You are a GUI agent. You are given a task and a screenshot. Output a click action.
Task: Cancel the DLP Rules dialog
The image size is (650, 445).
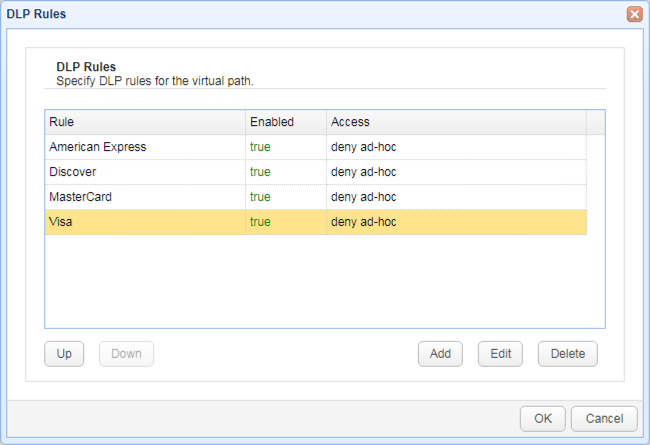(x=605, y=418)
